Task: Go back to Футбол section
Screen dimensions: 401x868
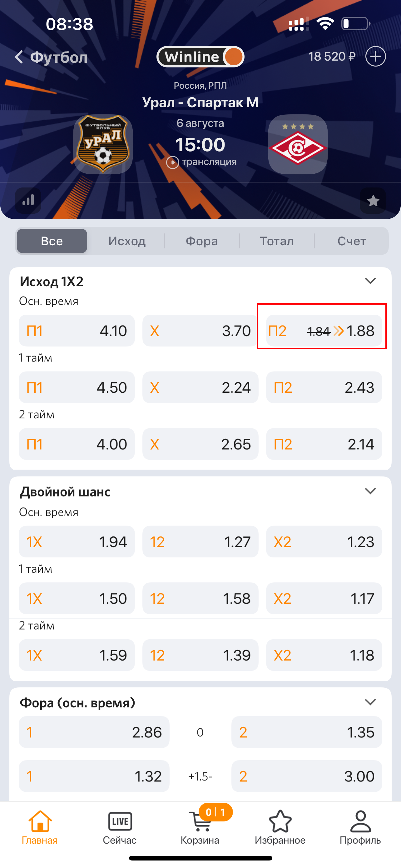Action: point(51,57)
